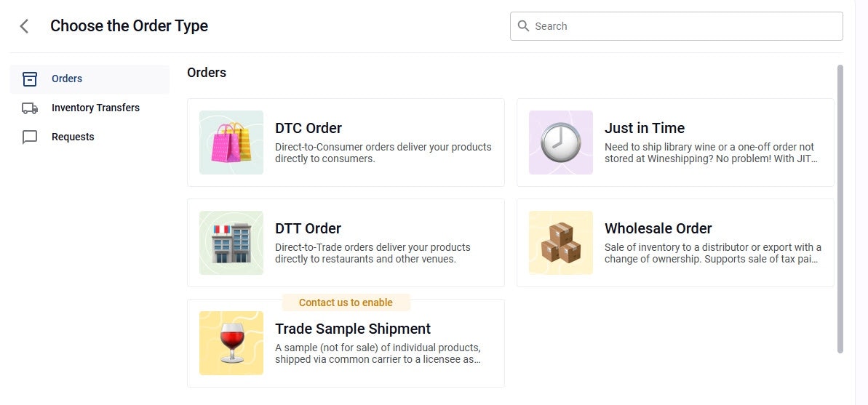
Task: Pick the DTT Order description text
Action: point(373,253)
